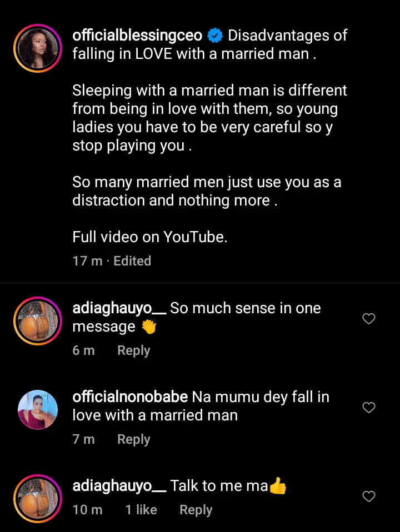The image size is (400, 532).
Task: Open the officialnonobabe username link
Action: (x=130, y=397)
